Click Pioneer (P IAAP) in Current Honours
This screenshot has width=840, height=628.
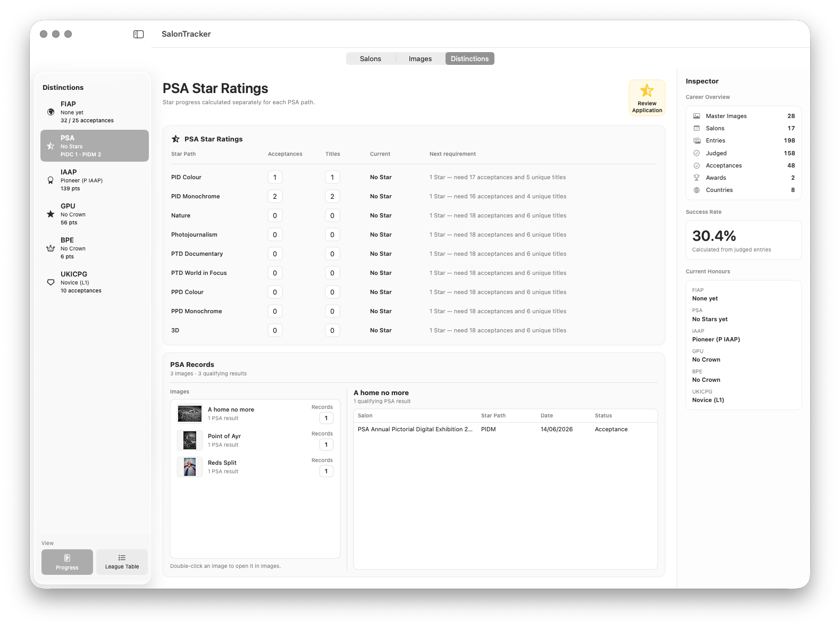[x=716, y=339]
